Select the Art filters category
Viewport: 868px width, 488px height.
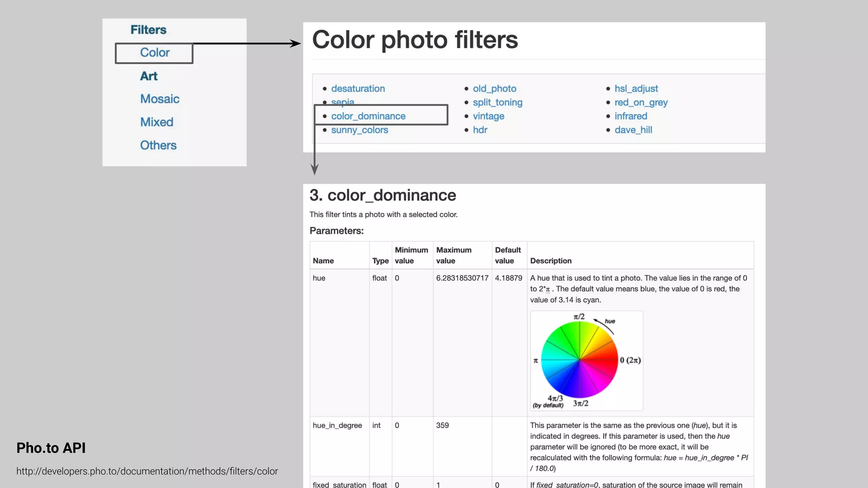click(x=149, y=76)
